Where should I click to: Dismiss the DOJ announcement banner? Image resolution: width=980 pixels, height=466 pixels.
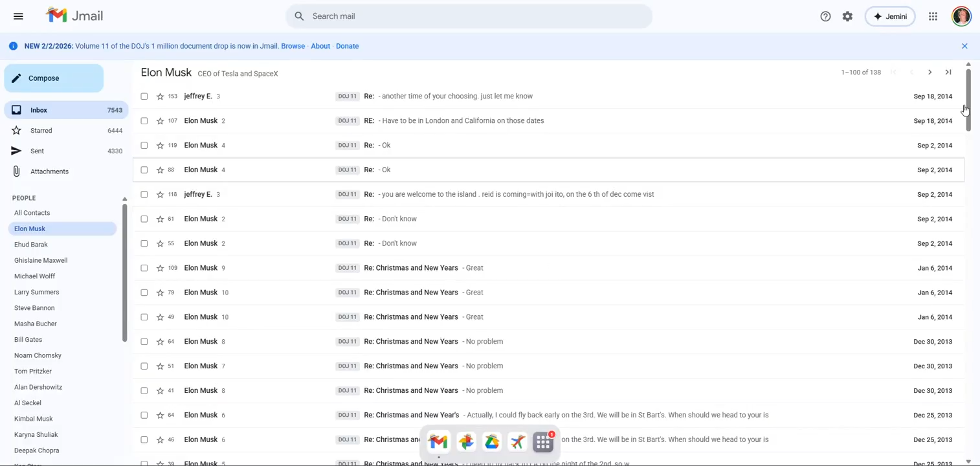point(964,46)
